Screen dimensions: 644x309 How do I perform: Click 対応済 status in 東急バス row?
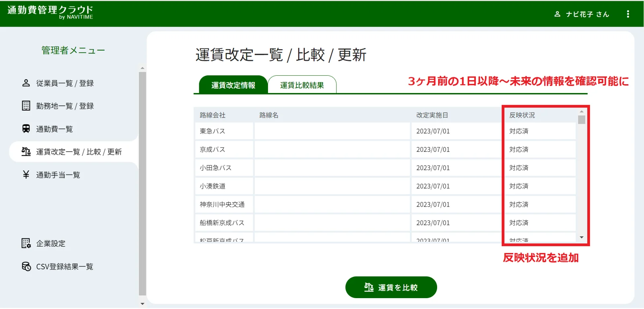click(x=519, y=131)
